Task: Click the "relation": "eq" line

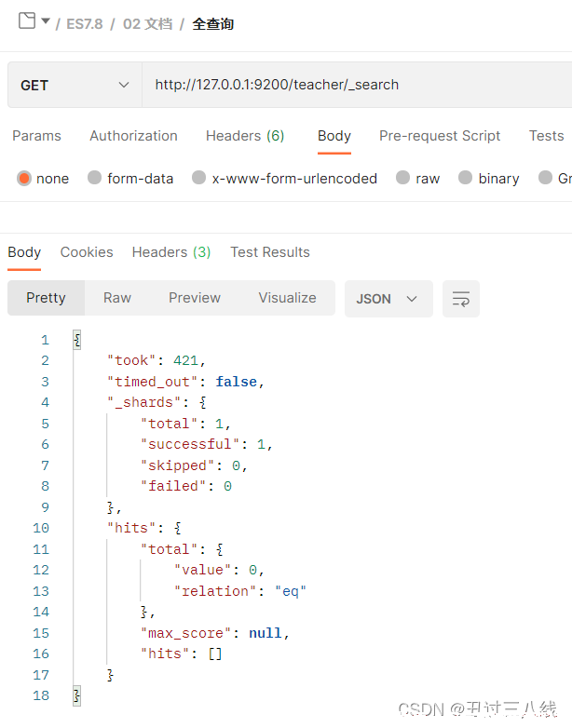Action: [239, 591]
